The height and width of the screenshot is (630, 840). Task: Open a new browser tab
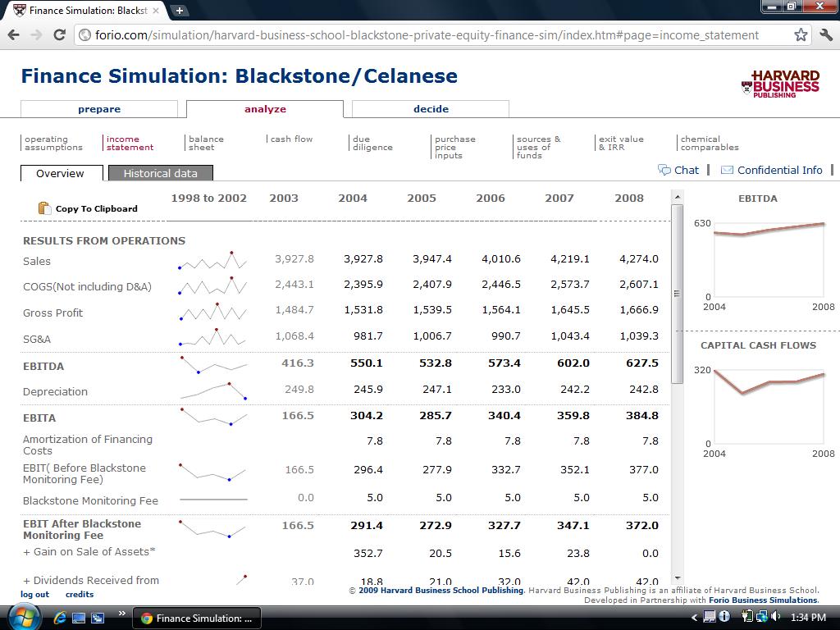pos(179,10)
